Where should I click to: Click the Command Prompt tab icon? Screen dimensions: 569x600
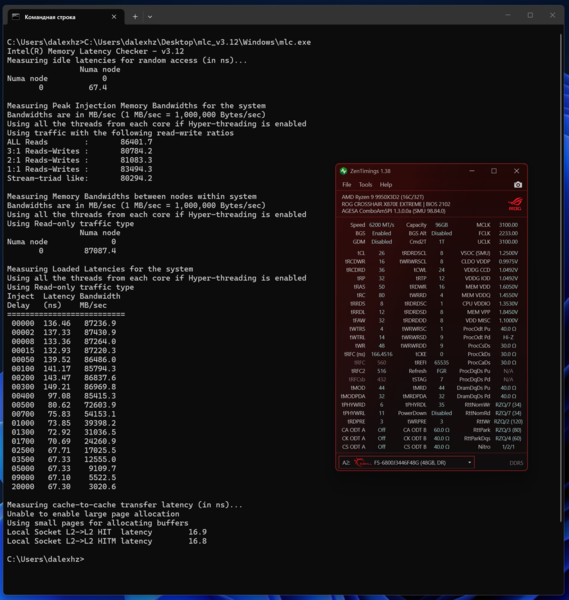(x=16, y=16)
